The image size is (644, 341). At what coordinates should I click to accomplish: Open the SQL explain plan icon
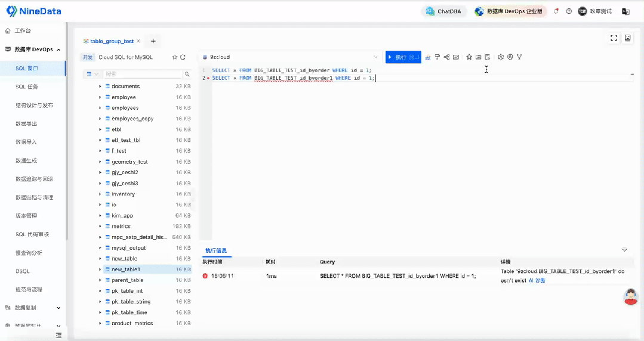[427, 57]
